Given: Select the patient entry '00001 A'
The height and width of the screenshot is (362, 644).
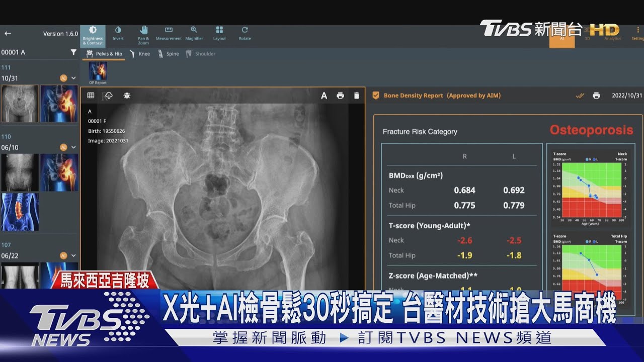Looking at the screenshot, I should click(13, 52).
